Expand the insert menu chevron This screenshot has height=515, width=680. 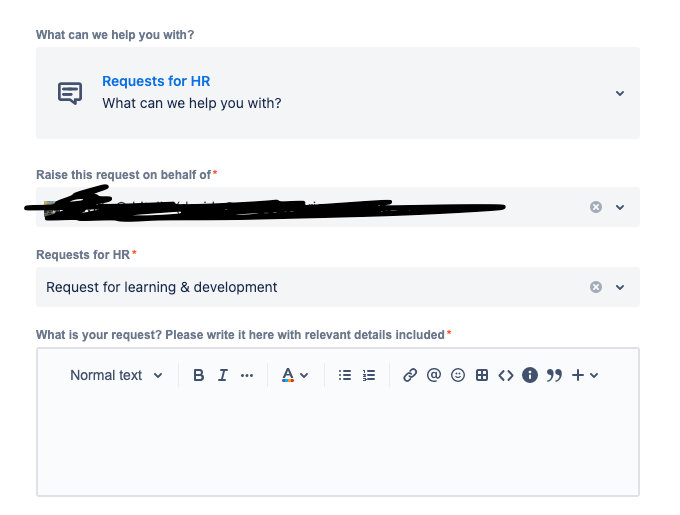point(594,375)
